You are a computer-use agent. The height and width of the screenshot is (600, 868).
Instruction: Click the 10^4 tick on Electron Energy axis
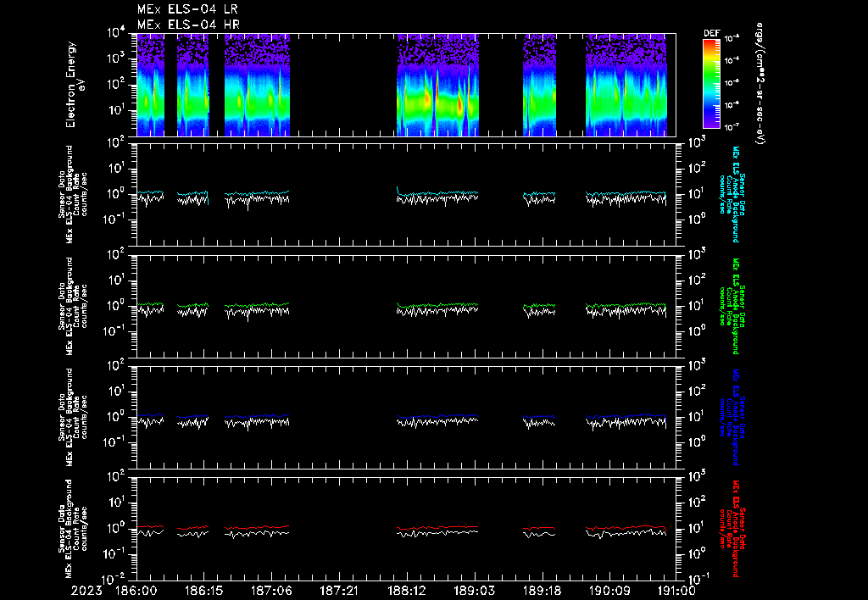pyautogui.click(x=117, y=33)
